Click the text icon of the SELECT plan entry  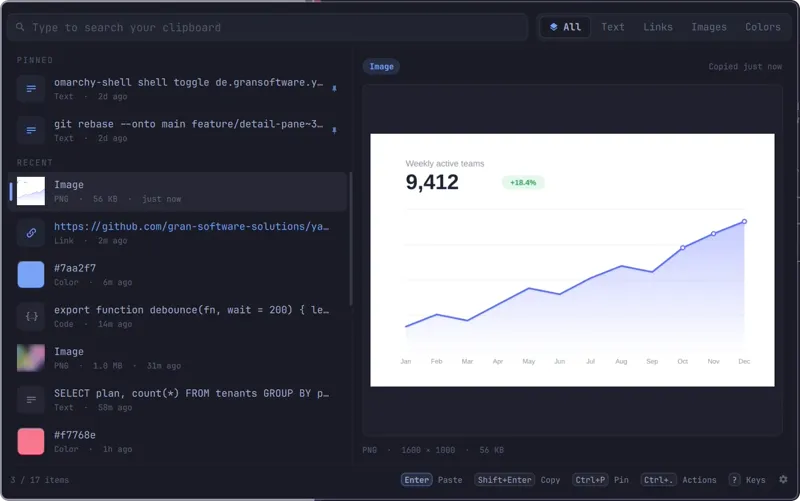[x=31, y=399]
